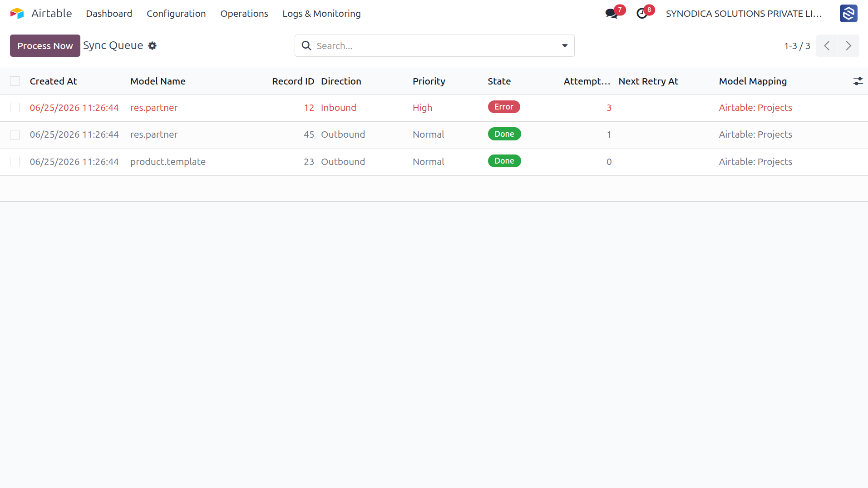Viewport: 868px width, 488px height.
Task: Sort by Next Retry At column
Action: click(x=648, y=81)
